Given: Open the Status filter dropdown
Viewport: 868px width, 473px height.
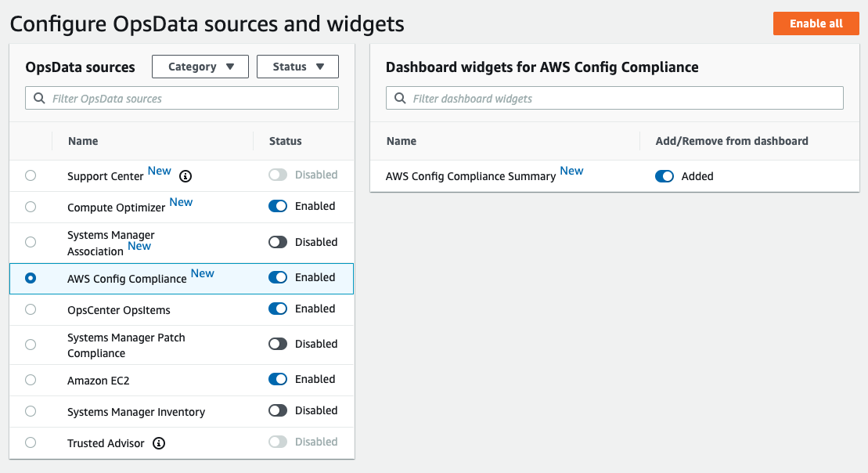Looking at the screenshot, I should 297,67.
